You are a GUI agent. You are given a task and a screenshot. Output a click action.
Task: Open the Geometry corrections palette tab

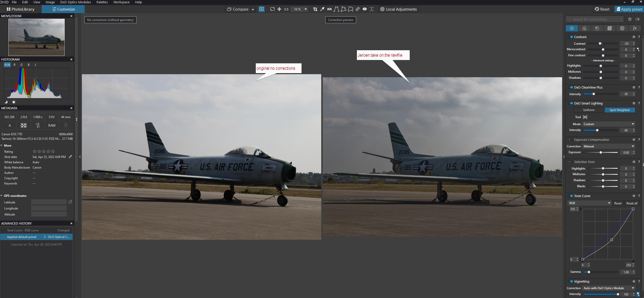pos(610,28)
